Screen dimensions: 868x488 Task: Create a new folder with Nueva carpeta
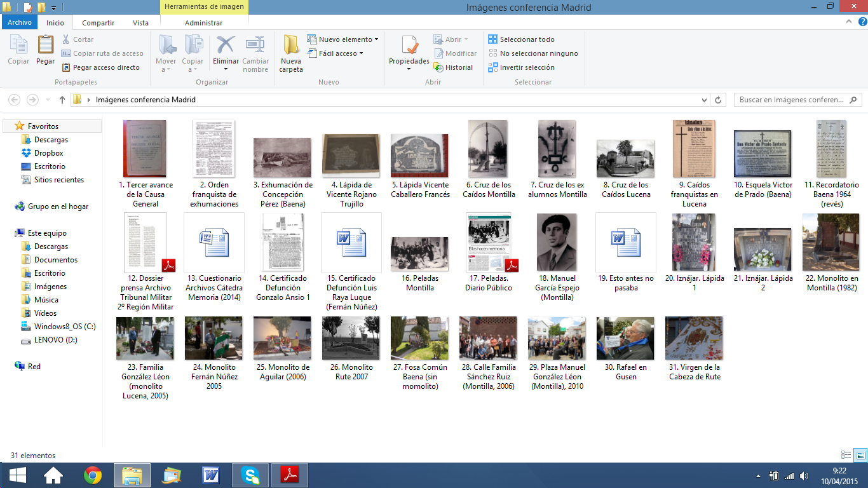pyautogui.click(x=291, y=53)
